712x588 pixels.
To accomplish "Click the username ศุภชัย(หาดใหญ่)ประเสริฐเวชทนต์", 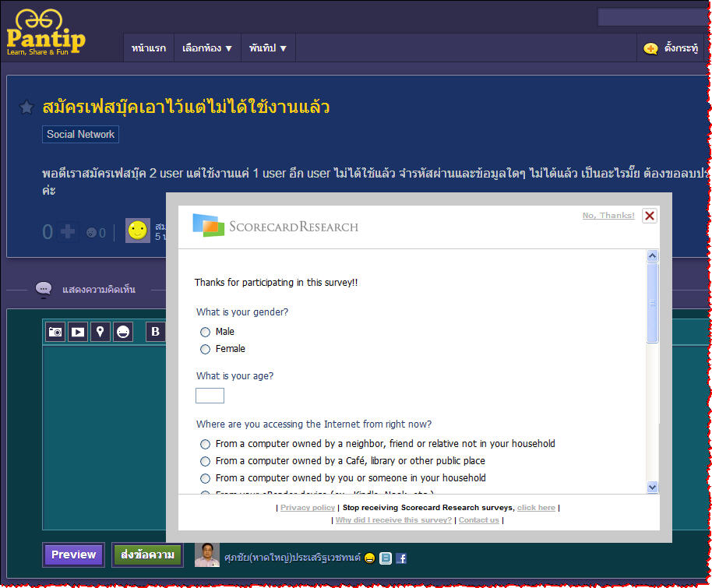I will (292, 558).
